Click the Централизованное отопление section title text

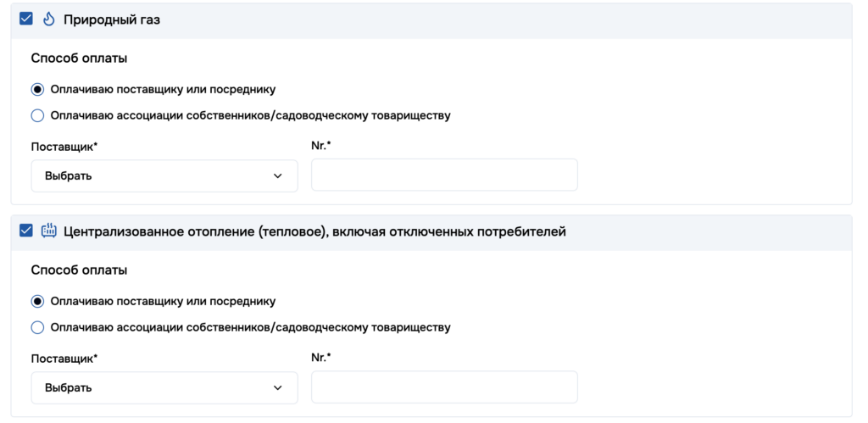(x=314, y=231)
